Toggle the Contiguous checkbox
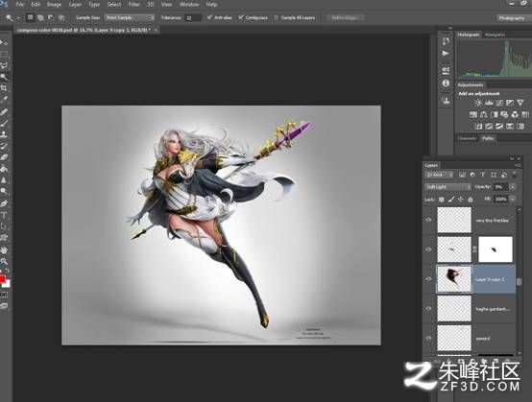The height and width of the screenshot is (402, 532). tap(241, 17)
